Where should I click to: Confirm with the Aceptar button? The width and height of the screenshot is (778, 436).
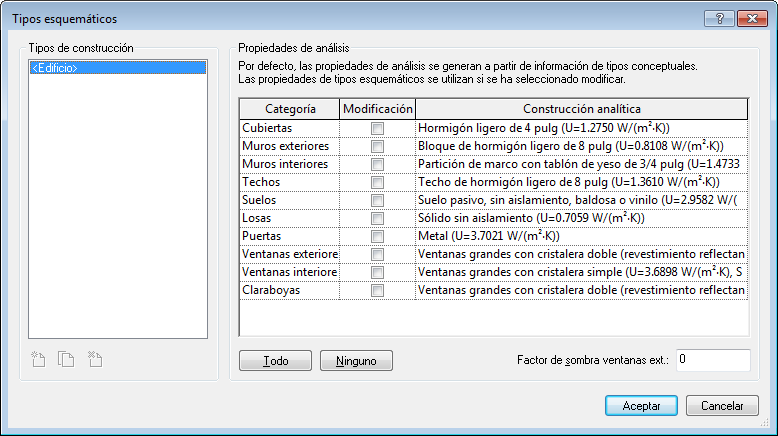641,406
